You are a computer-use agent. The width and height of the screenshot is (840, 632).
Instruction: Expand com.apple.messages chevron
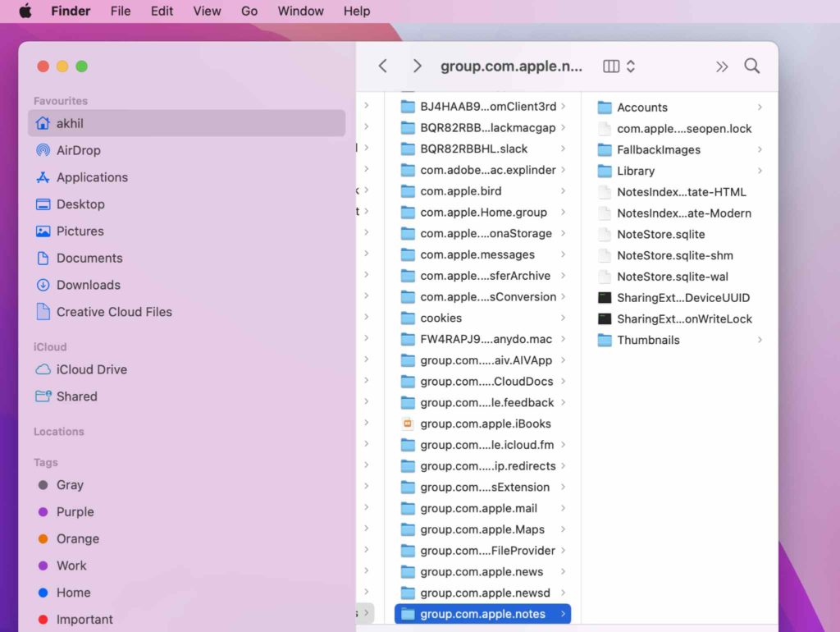pyautogui.click(x=563, y=254)
